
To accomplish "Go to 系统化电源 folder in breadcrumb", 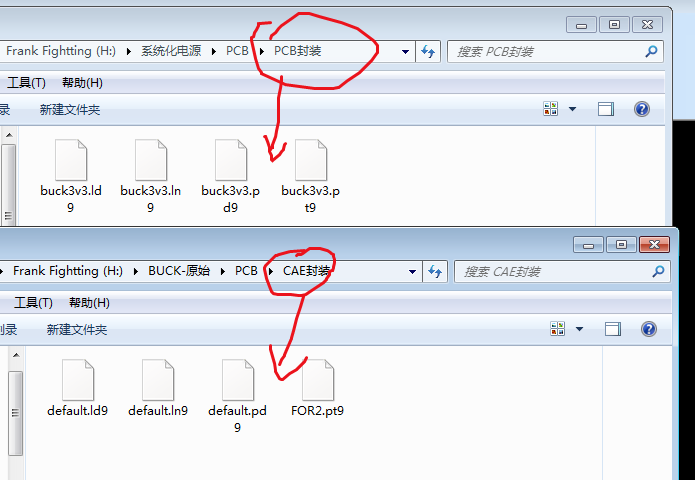I will (x=171, y=51).
